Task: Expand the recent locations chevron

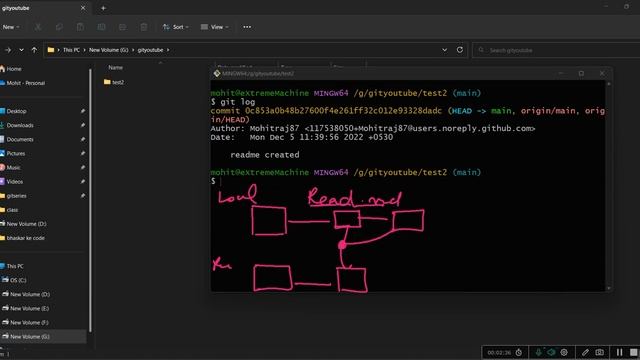Action: click(21, 50)
